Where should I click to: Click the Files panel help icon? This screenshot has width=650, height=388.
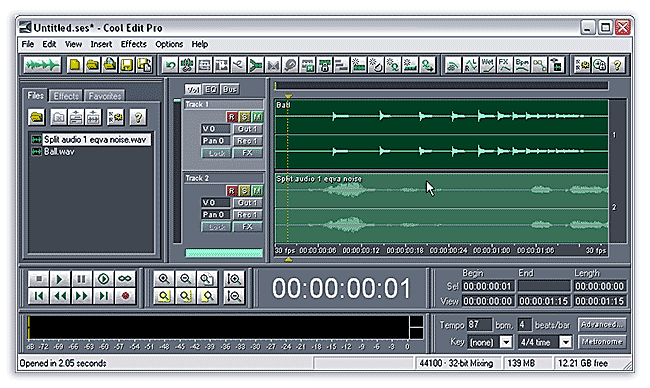click(x=138, y=118)
